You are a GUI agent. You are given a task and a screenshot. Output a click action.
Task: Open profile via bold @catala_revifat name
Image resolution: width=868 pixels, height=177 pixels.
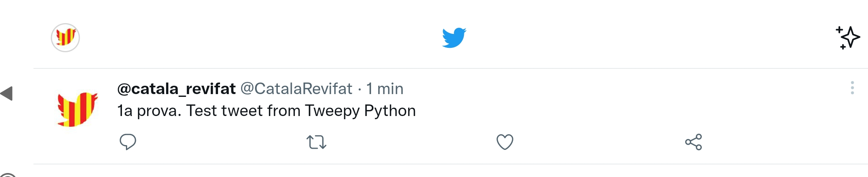pyautogui.click(x=177, y=88)
